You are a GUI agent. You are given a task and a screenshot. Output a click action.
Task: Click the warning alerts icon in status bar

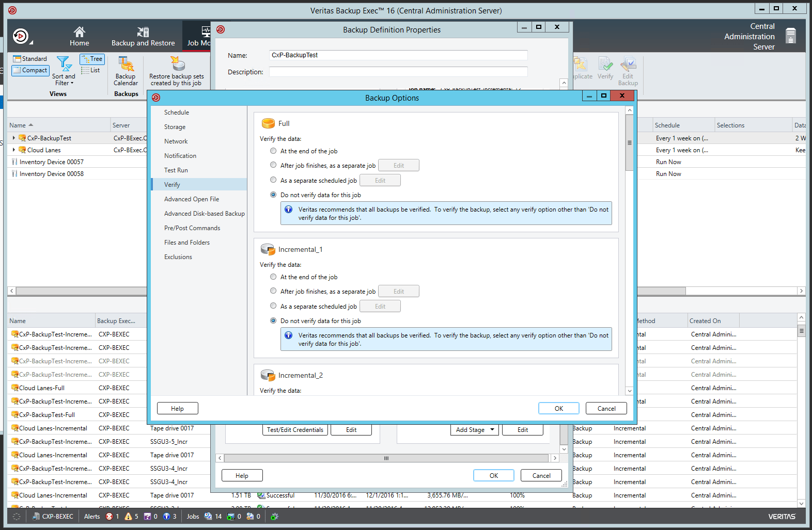tap(128, 516)
